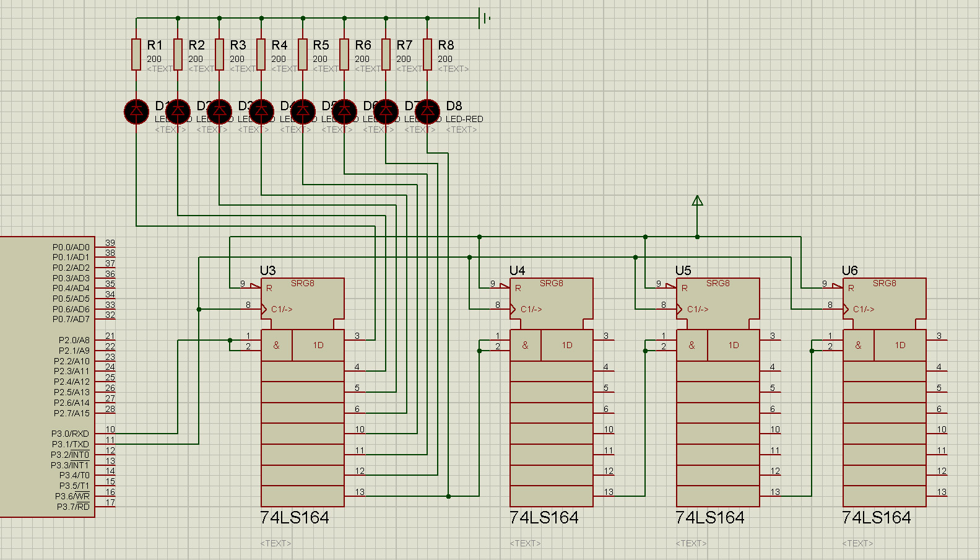Select resistor R7 body
Screen dimensions: 980x560
click(x=386, y=54)
